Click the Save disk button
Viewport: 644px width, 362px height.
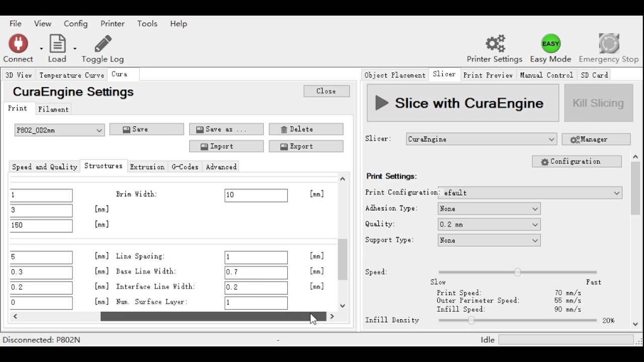click(147, 129)
